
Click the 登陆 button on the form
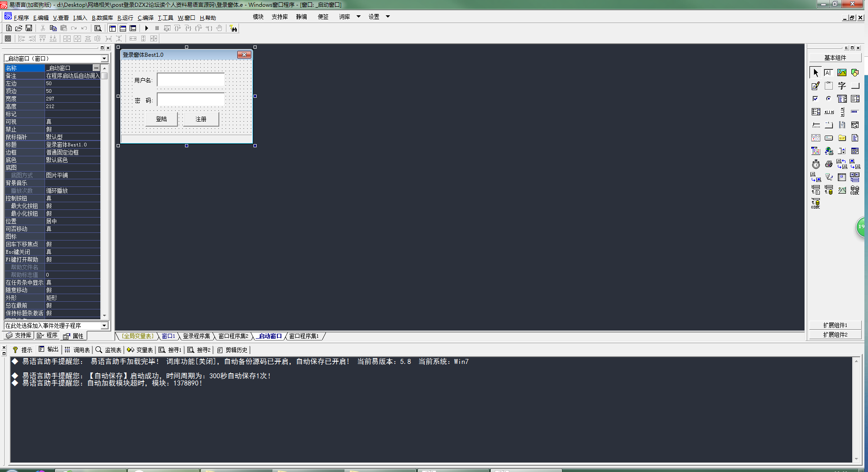tap(161, 119)
